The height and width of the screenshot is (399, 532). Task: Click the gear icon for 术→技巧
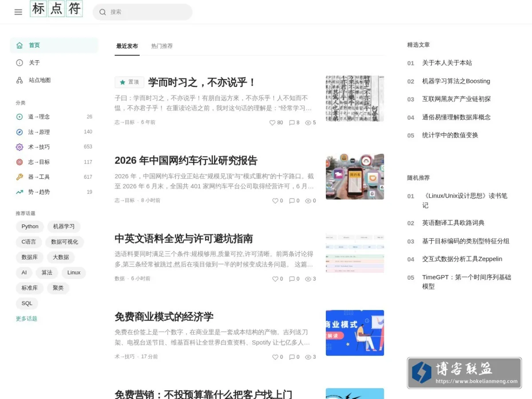(20, 147)
